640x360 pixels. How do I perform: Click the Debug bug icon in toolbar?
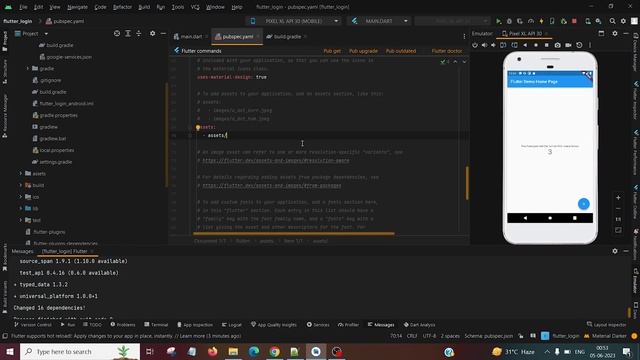509,21
